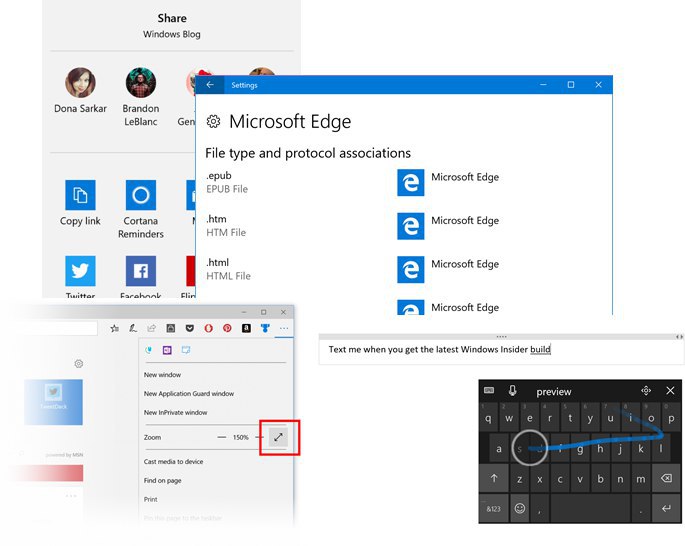Move keyboard with the reposition icon

click(x=646, y=390)
